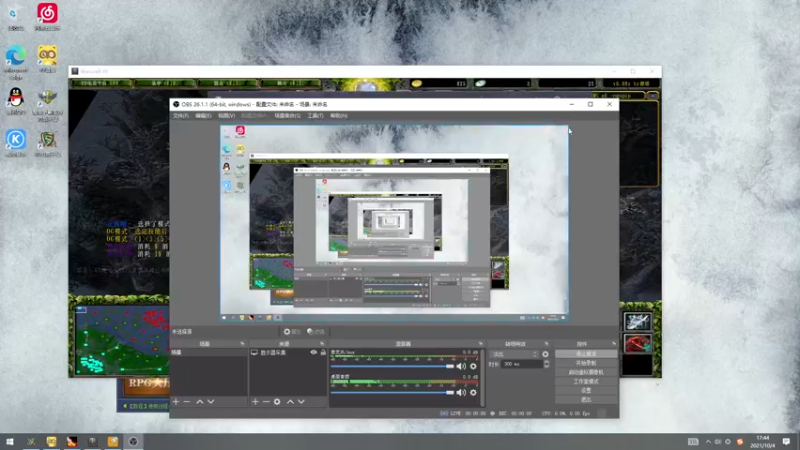This screenshot has width=800, height=450.
Task: Open the Recycle Bin desktop icon
Action: point(16,16)
